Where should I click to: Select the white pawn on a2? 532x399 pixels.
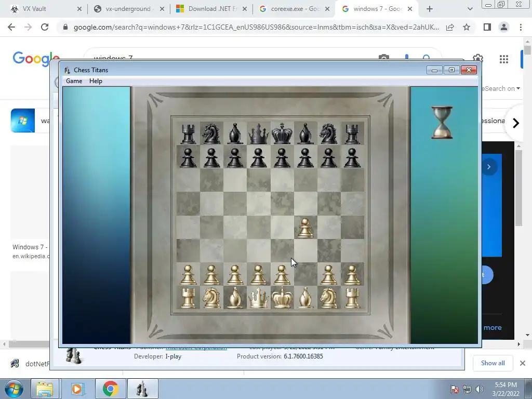click(188, 274)
